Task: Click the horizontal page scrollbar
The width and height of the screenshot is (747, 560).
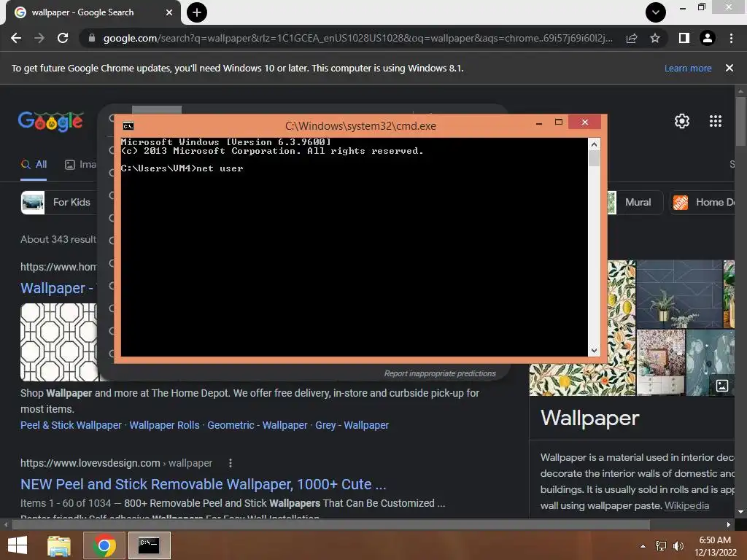Action: (330, 524)
